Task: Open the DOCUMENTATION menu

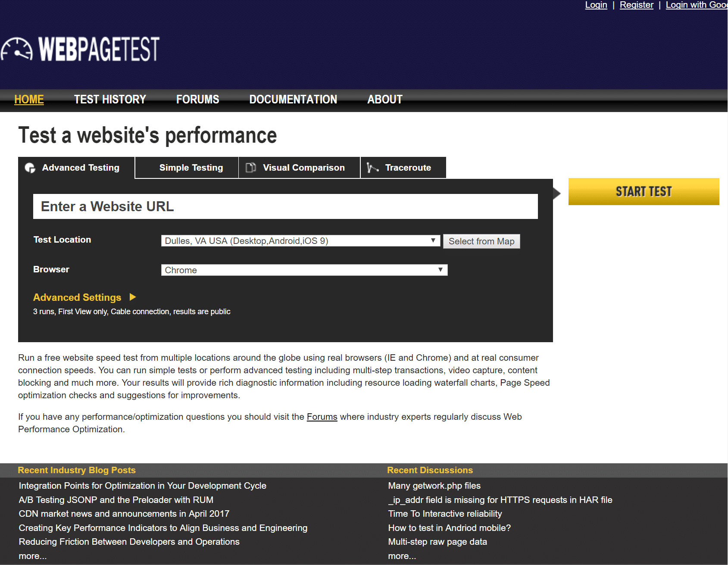Action: click(293, 99)
